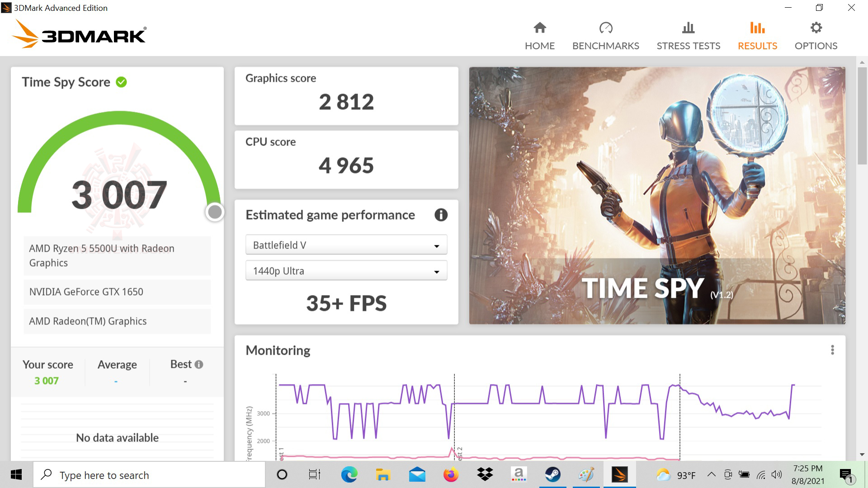Screen dimensions: 868x488
Task: Click the AMD Ryzen 5 5500U entry
Action: tap(117, 256)
